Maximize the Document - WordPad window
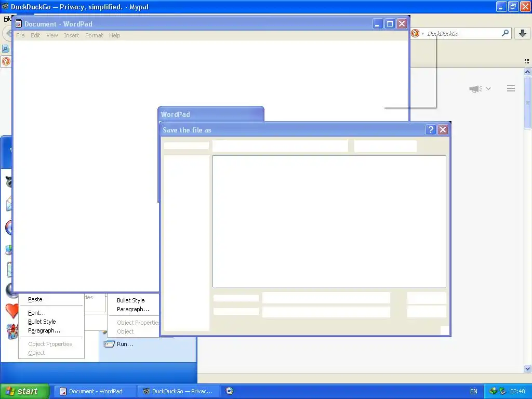The width and height of the screenshot is (532, 399). pos(390,24)
